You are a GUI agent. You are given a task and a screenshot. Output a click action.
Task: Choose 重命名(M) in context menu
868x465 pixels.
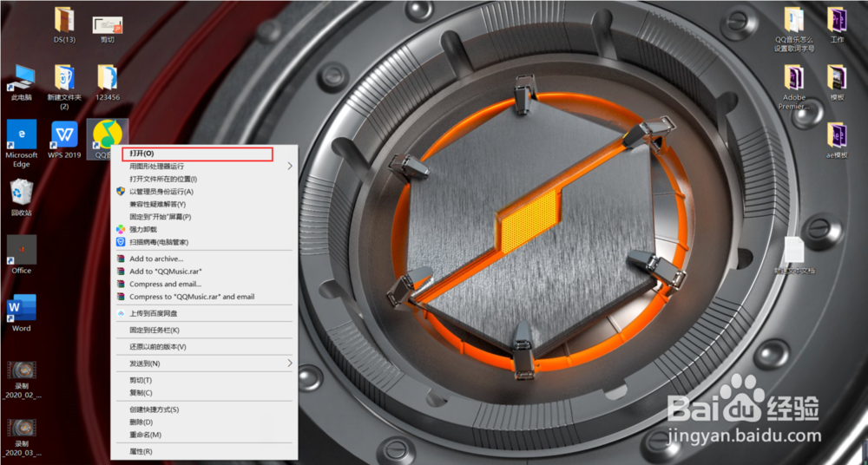click(x=204, y=436)
